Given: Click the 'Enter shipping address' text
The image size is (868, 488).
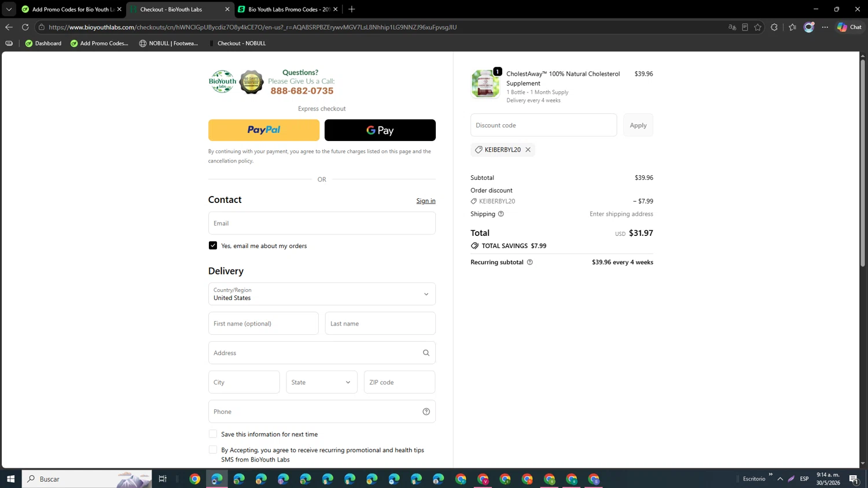Looking at the screenshot, I should [x=621, y=214].
